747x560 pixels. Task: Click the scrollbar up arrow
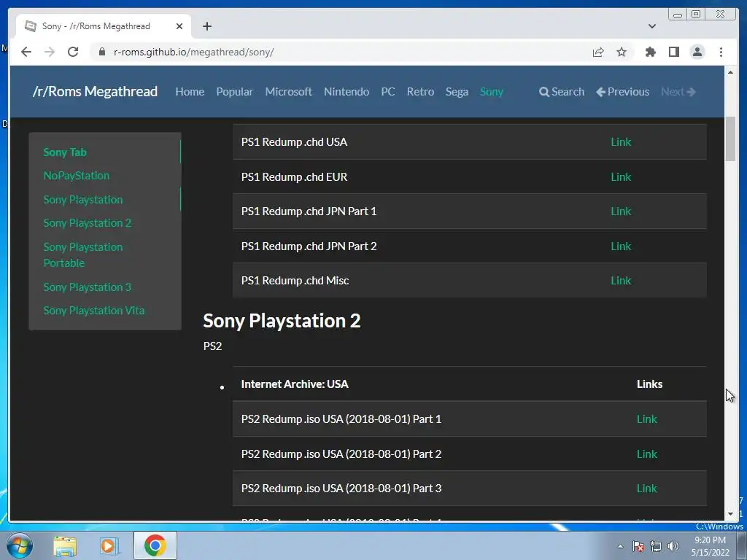coord(730,72)
